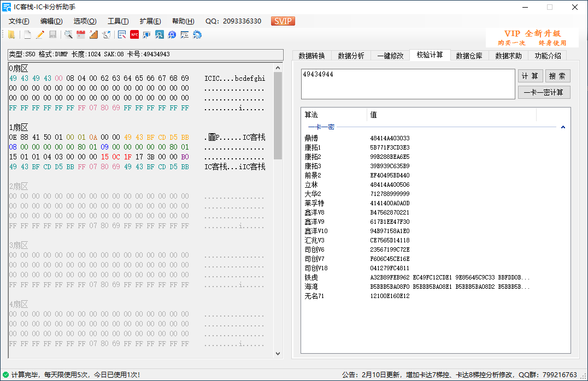Screen dimensions: 588x381
Task: Open the 扩展(E) menu
Action: pos(150,21)
